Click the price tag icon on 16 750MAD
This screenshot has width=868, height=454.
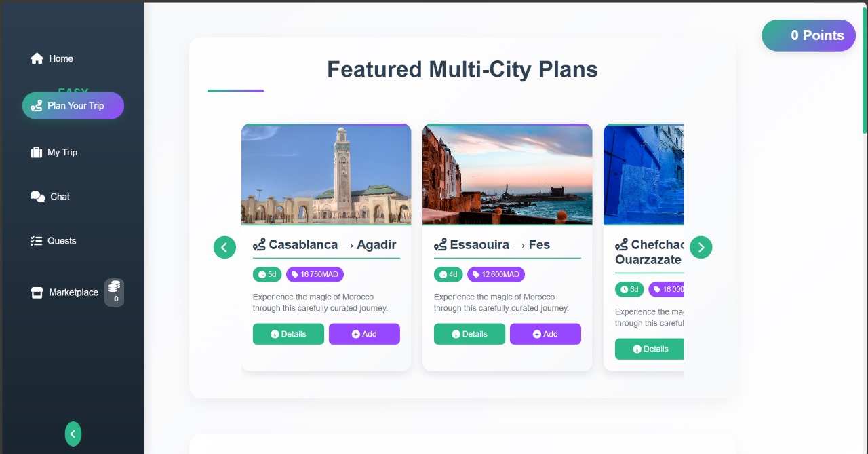[295, 275]
